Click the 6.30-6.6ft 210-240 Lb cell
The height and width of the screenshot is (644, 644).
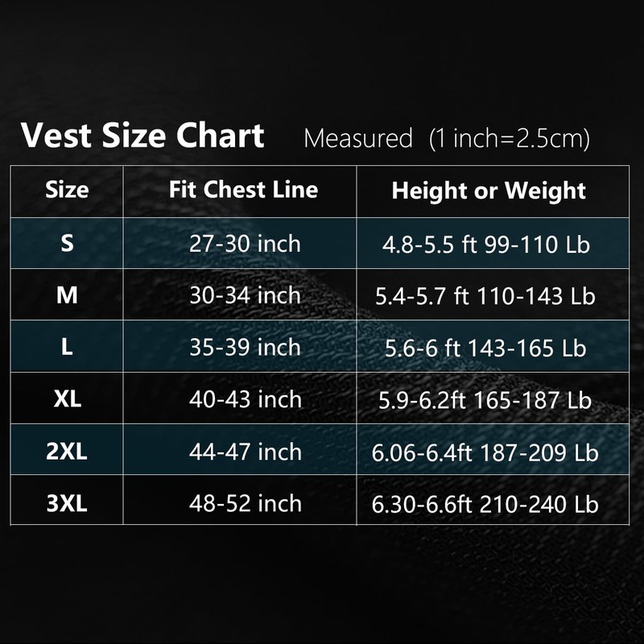click(x=485, y=505)
